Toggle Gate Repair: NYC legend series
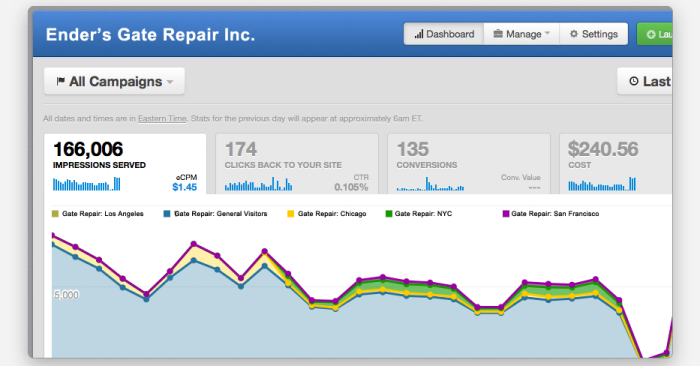Viewport: 700px width, 366px height. pos(419,214)
